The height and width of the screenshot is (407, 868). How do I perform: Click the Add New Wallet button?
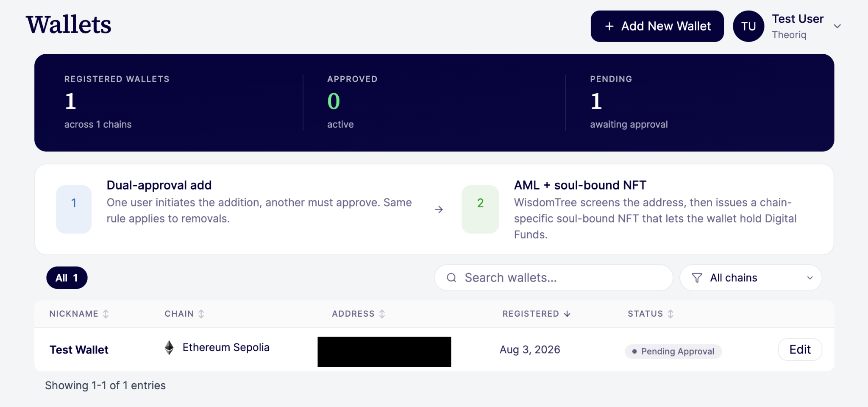657,26
